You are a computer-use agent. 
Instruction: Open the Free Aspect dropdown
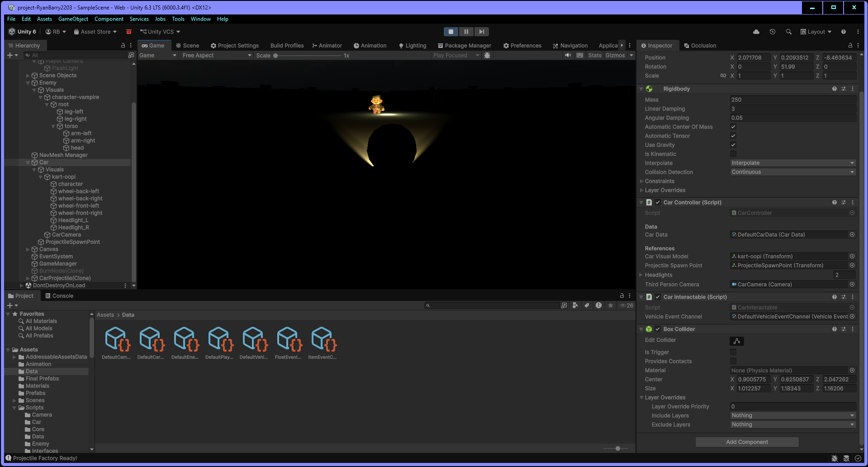tap(216, 55)
